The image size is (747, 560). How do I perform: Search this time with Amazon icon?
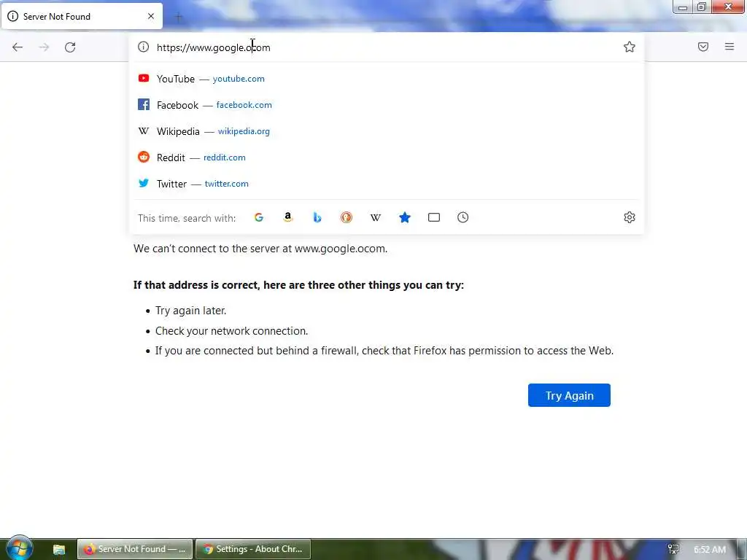click(287, 217)
